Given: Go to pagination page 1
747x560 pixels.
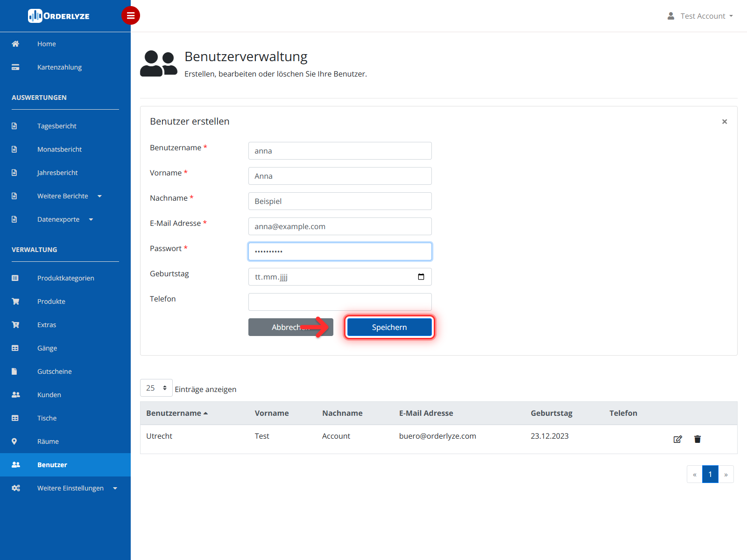Looking at the screenshot, I should [710, 474].
